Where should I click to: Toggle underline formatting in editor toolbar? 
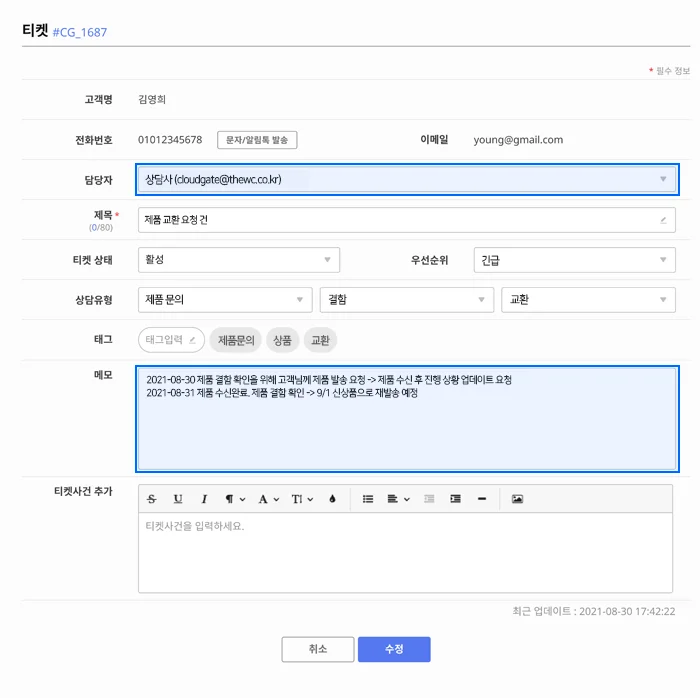(178, 499)
